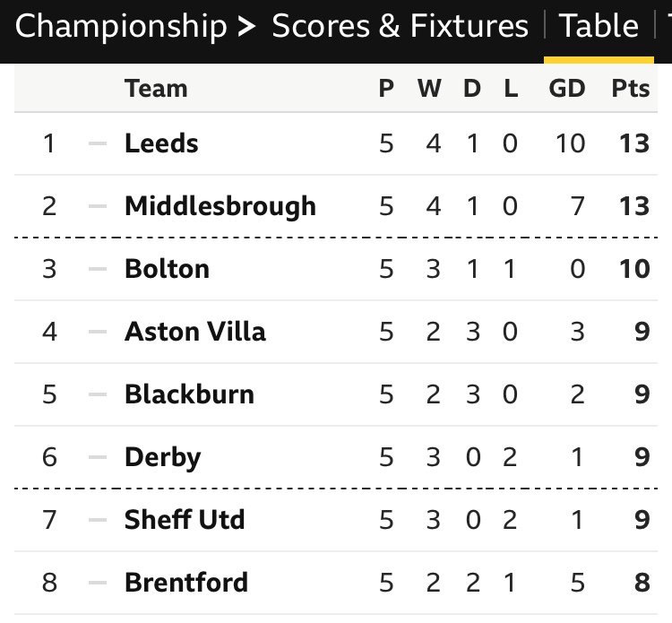Click the arrow after Championship

pos(246,27)
